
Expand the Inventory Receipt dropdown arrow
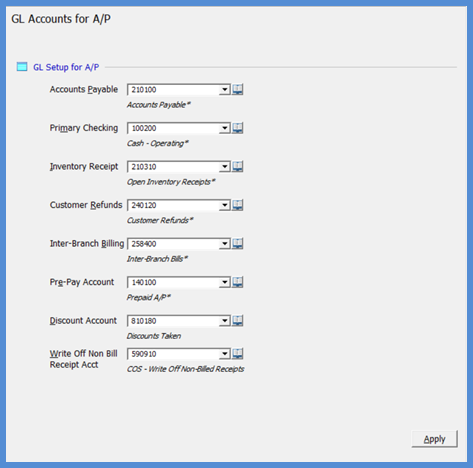[225, 167]
